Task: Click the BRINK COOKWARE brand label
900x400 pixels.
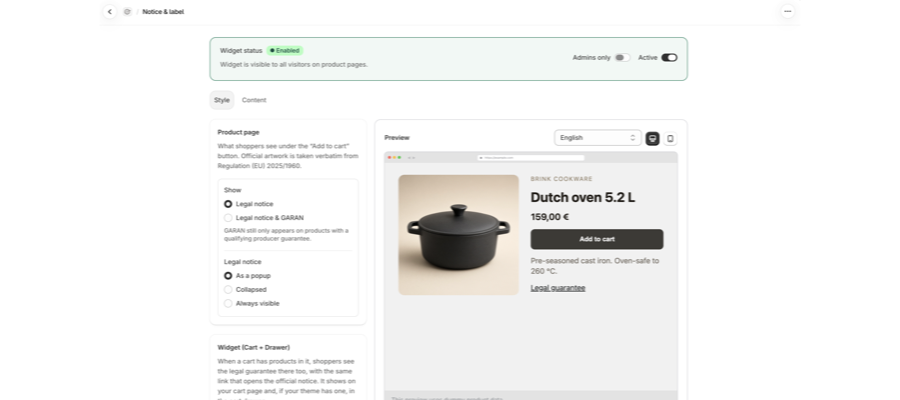Action: [561, 179]
